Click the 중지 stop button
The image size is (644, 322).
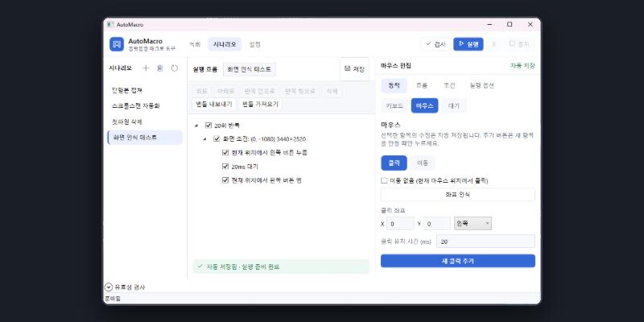point(519,44)
